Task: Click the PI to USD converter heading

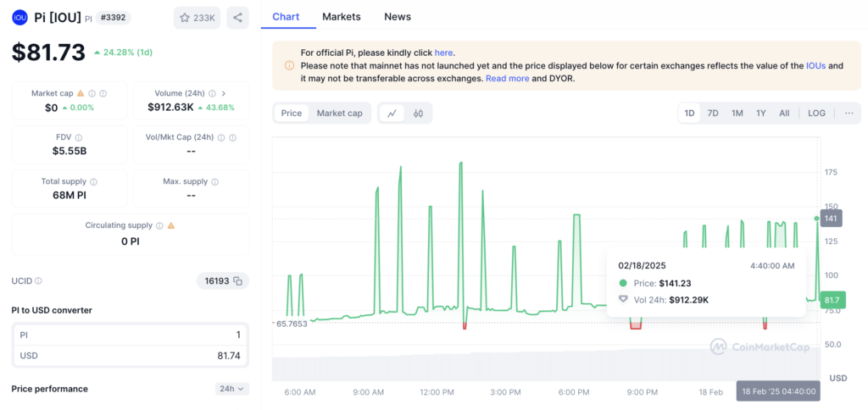Action: pos(52,310)
